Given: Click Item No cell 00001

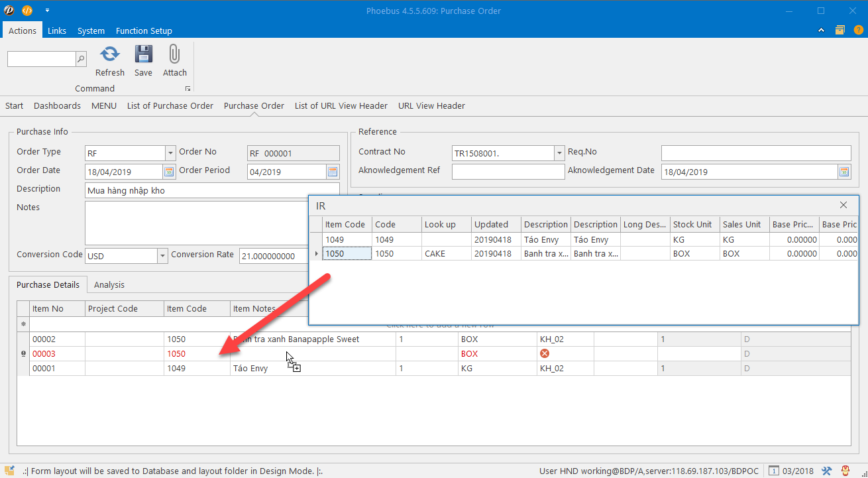Looking at the screenshot, I should pyautogui.click(x=58, y=368).
